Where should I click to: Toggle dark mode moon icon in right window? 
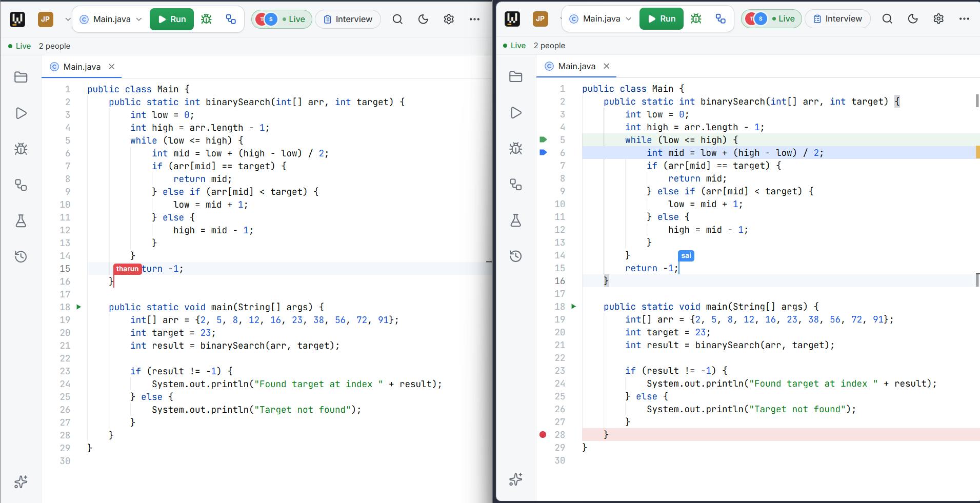[x=913, y=18]
